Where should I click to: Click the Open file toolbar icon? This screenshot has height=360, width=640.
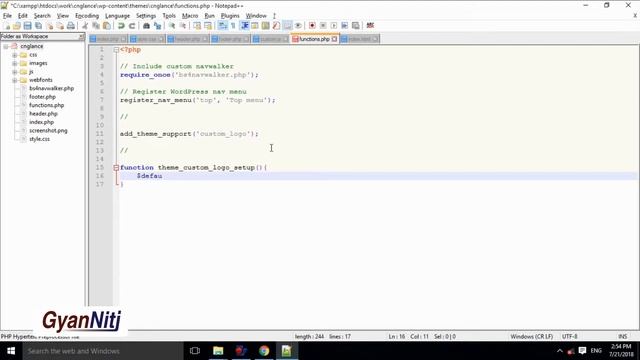(x=17, y=26)
